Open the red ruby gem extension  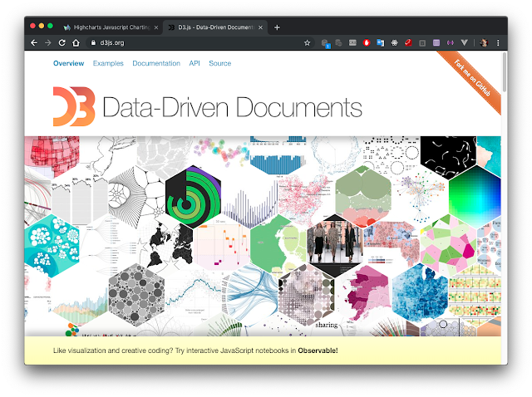coord(408,42)
